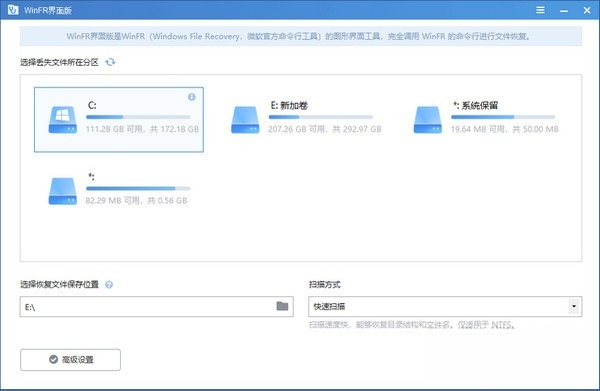
Task: Browse for a save folder
Action: pyautogui.click(x=282, y=306)
